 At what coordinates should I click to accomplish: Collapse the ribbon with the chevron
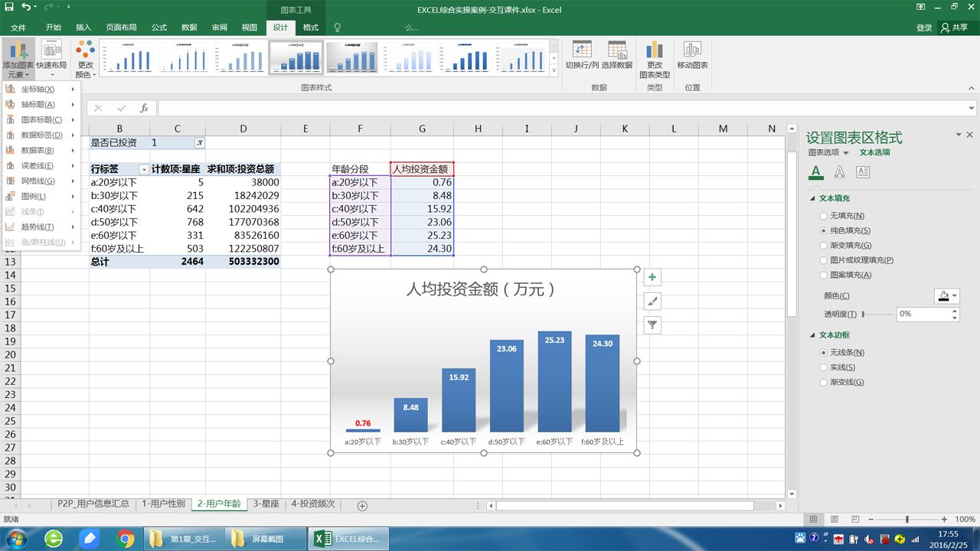[971, 89]
